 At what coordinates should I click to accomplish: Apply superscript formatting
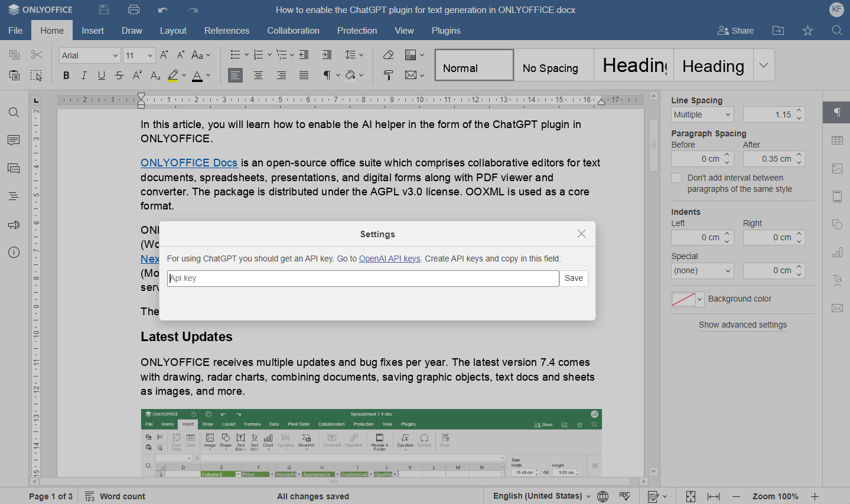coord(137,76)
